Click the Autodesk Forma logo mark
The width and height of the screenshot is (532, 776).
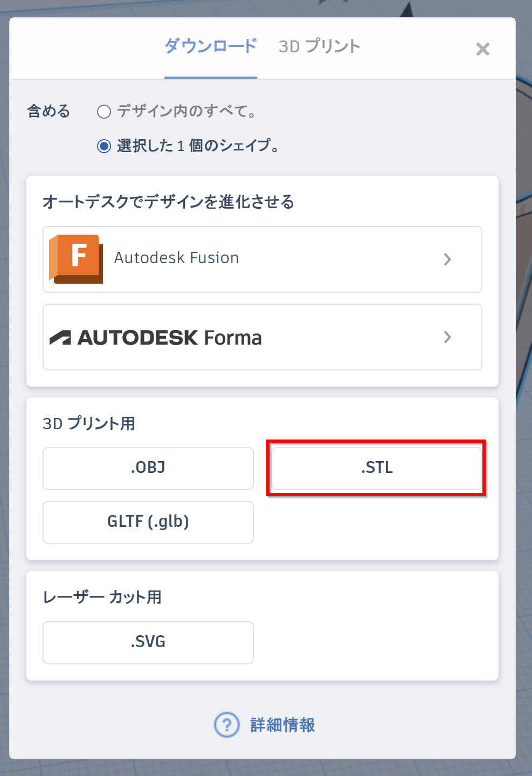pyautogui.click(x=60, y=338)
